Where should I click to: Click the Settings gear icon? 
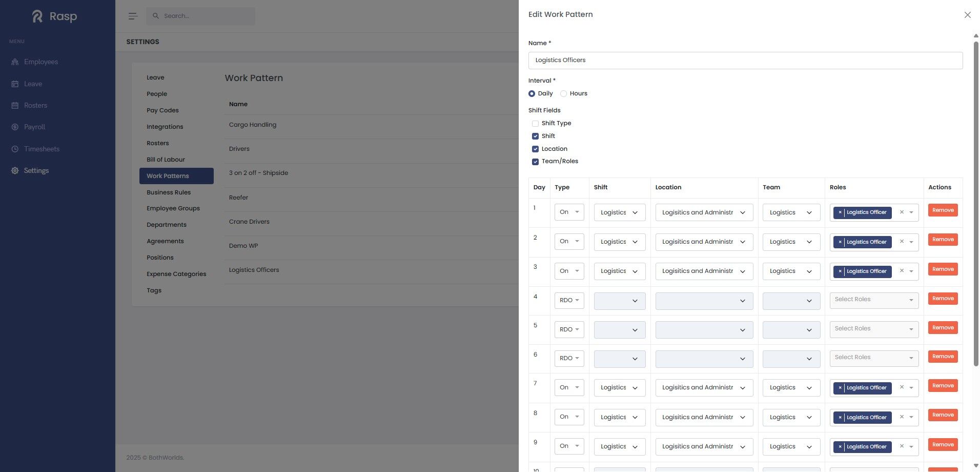15,171
